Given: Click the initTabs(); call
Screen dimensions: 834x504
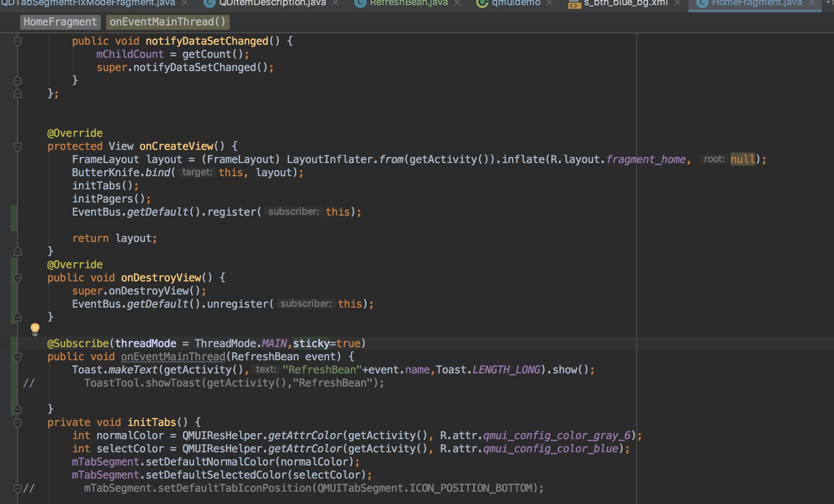Looking at the screenshot, I should click(105, 186).
